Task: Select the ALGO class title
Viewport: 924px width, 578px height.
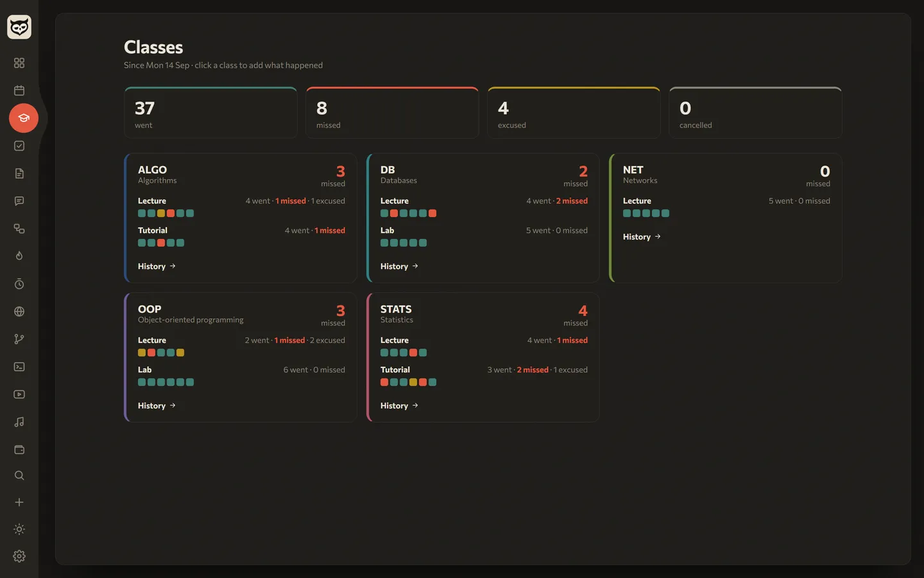Action: (x=152, y=170)
